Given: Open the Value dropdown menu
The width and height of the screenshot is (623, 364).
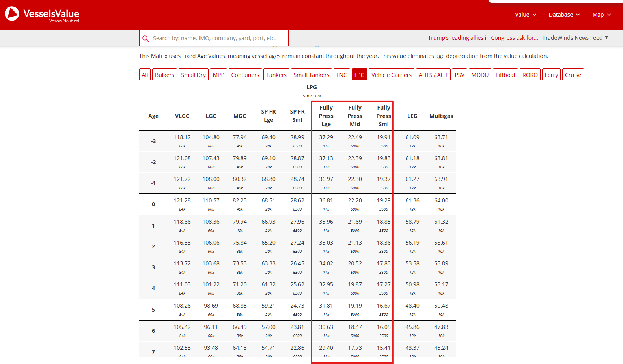Looking at the screenshot, I should pyautogui.click(x=526, y=15).
